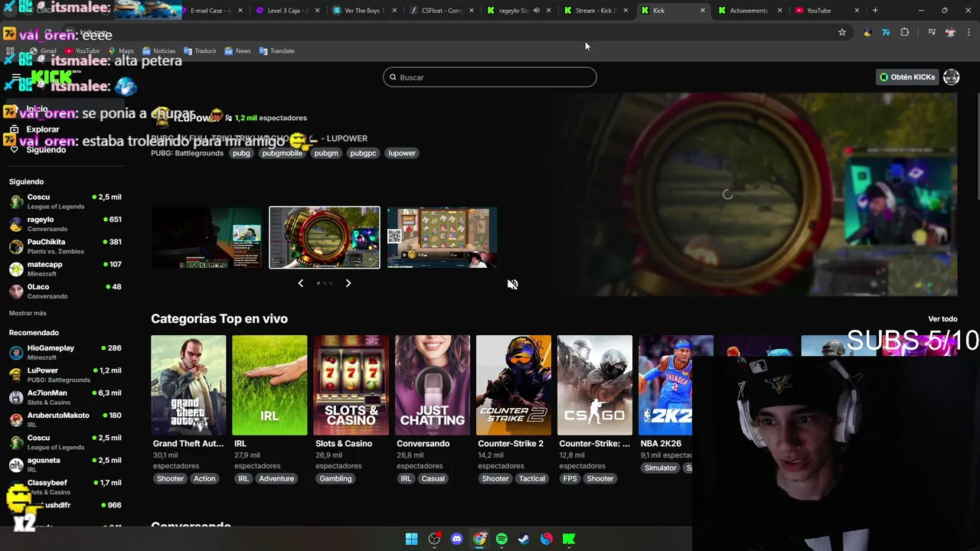Show previous featured stream arrow
Screen dimensions: 980x551
click(300, 283)
